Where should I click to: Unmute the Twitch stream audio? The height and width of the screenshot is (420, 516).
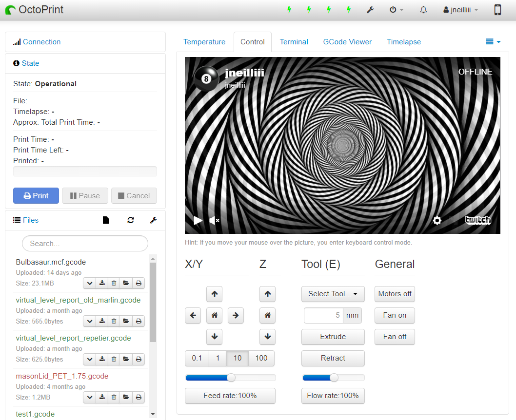[214, 220]
